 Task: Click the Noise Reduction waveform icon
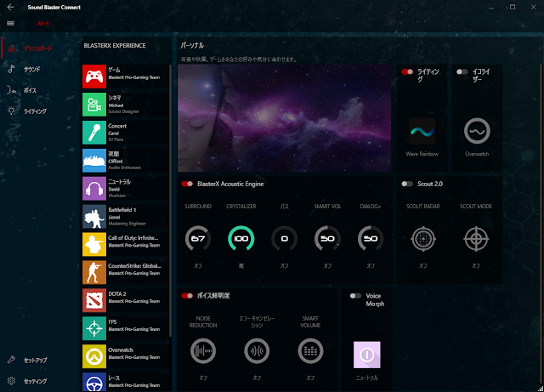203,351
